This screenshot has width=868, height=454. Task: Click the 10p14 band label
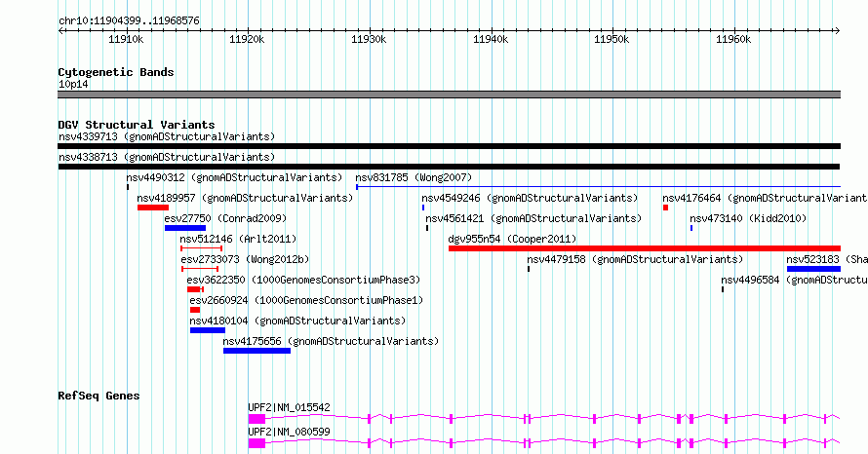pyautogui.click(x=73, y=84)
